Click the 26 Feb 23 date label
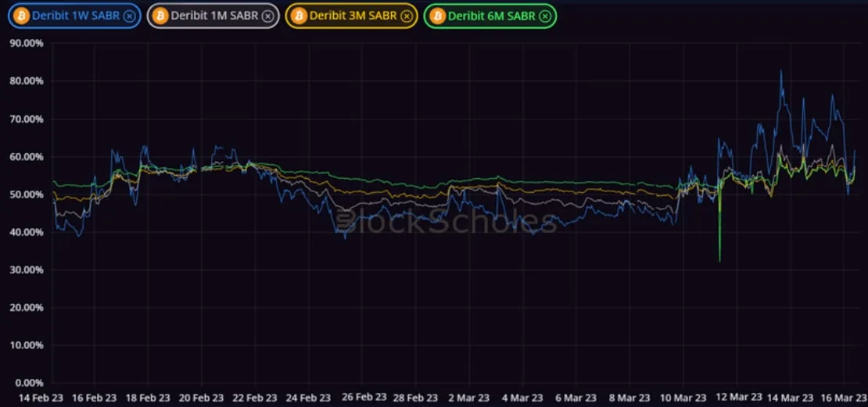The width and height of the screenshot is (868, 407). (364, 397)
